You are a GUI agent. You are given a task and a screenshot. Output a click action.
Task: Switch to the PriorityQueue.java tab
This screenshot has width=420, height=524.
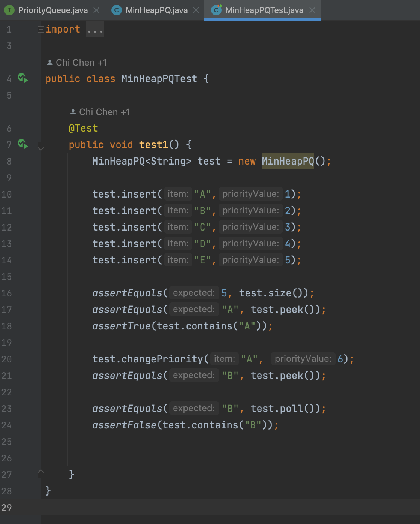[x=53, y=10]
